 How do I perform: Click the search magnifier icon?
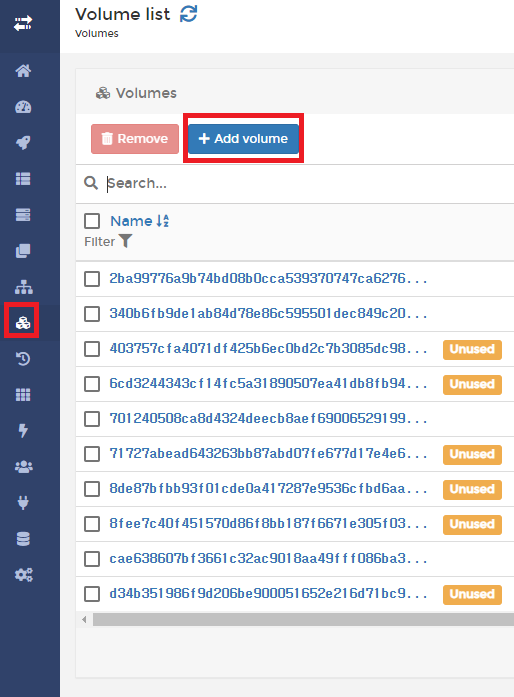(x=91, y=183)
